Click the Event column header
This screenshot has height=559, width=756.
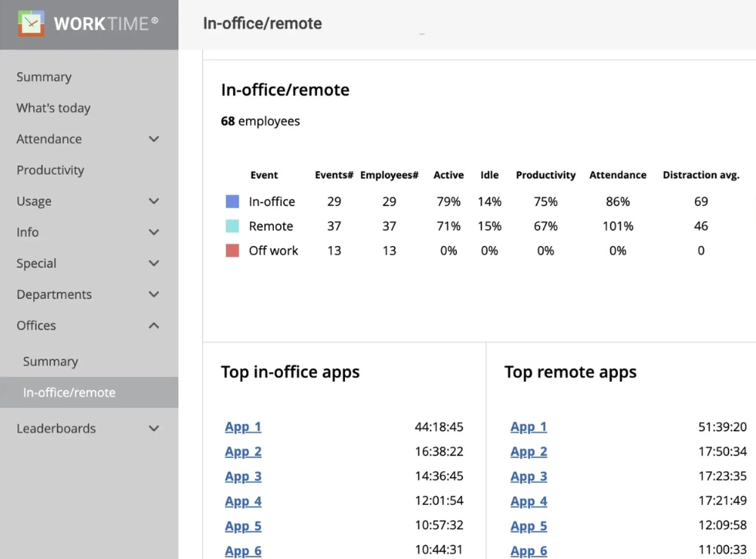(264, 175)
